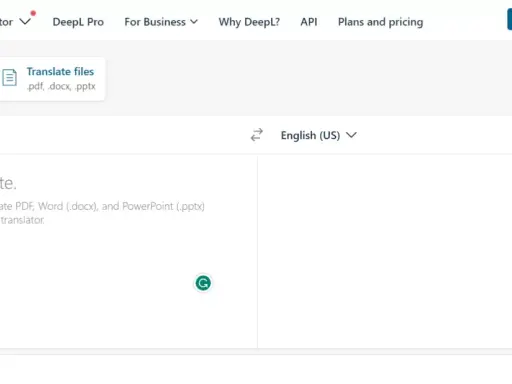Go to the API page

pos(309,22)
